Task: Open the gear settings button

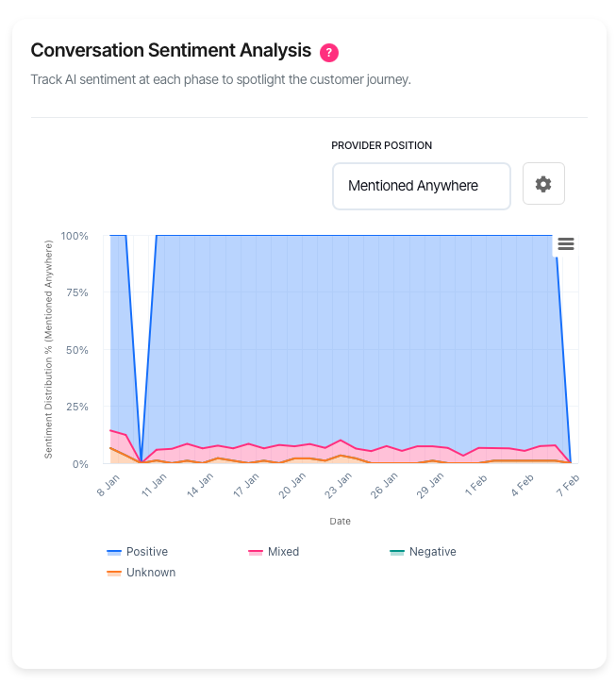Action: (x=543, y=184)
